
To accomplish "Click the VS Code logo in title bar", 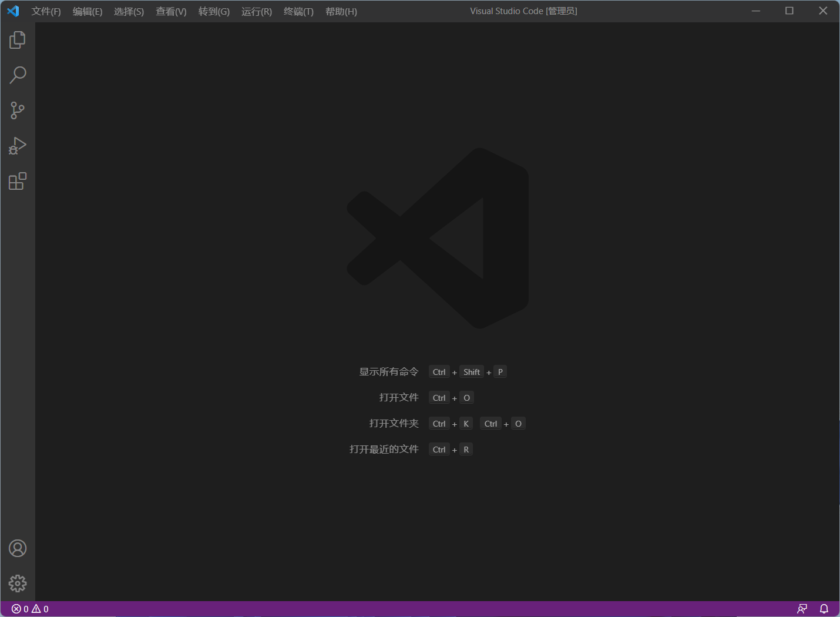I will [13, 11].
